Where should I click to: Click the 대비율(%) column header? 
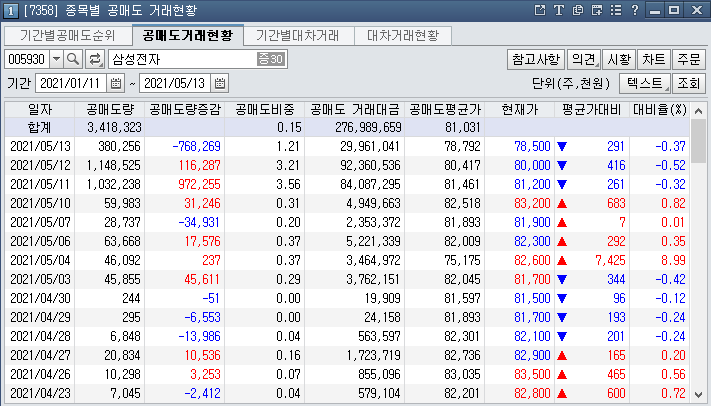pyautogui.click(x=659, y=109)
